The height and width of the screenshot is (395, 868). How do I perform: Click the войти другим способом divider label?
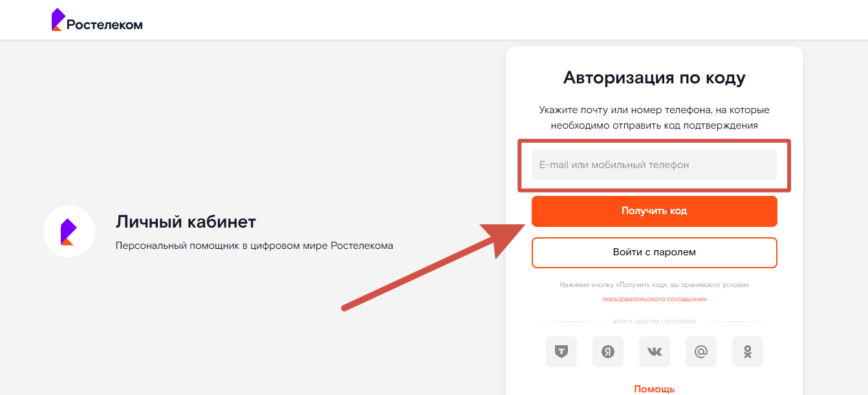[654, 321]
